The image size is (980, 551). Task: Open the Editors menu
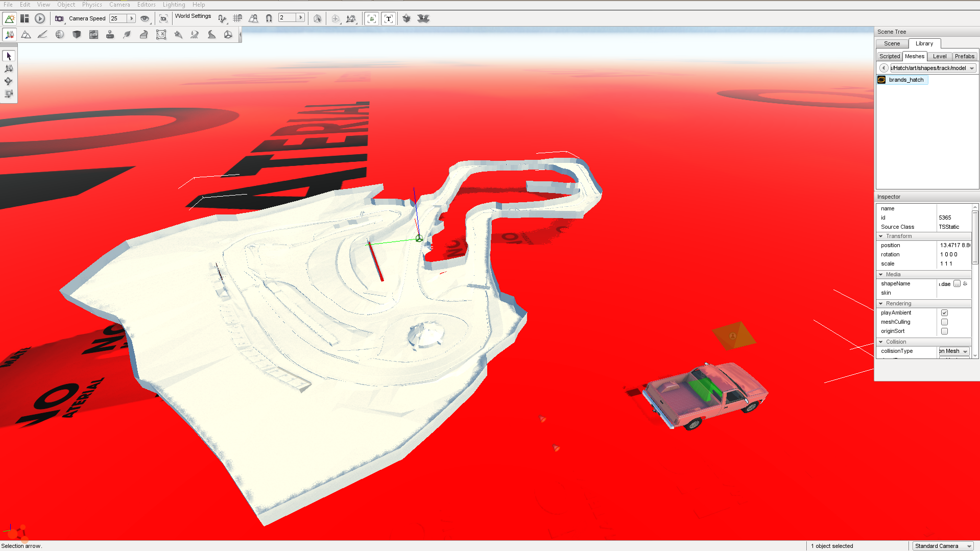click(x=147, y=5)
